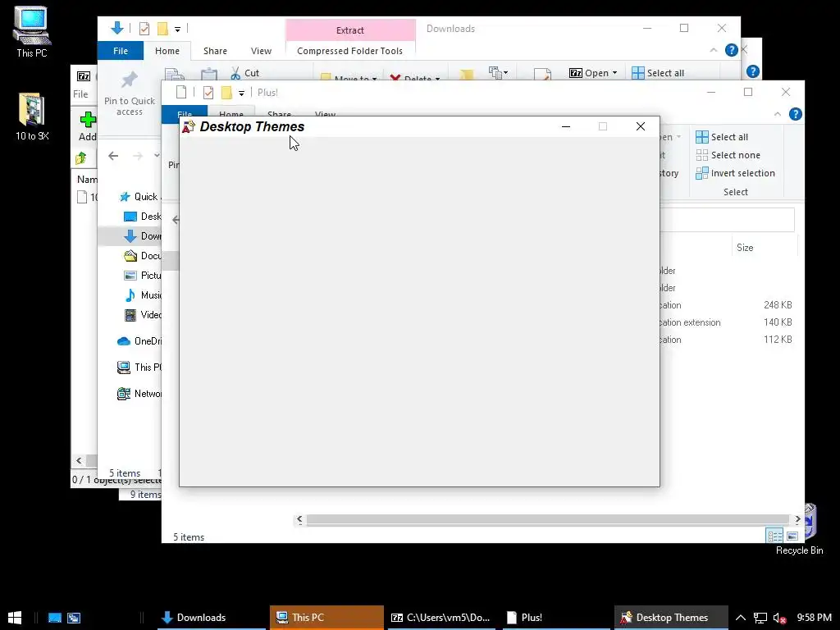Click Select all in Downloads ribbon
The width and height of the screenshot is (840, 630).
point(658,73)
